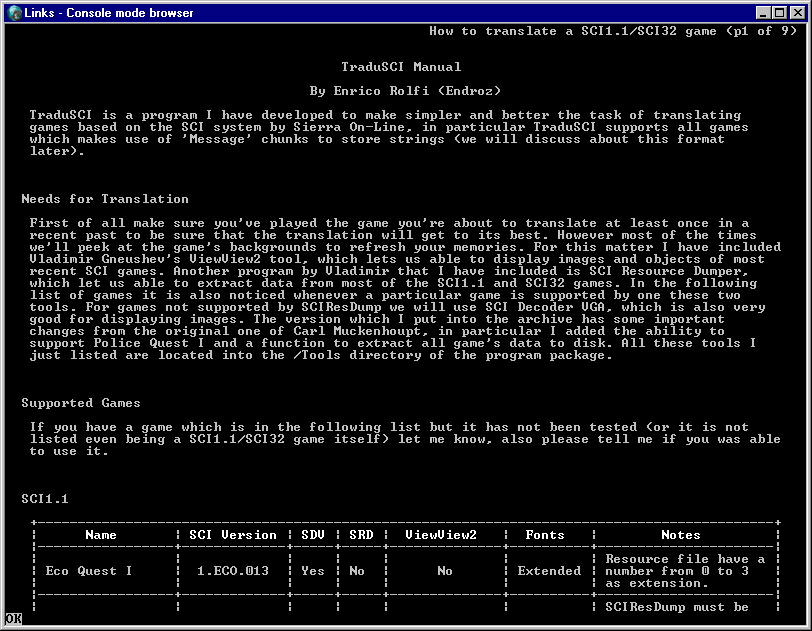The height and width of the screenshot is (631, 812).
Task: Click the 'SDV' table column header
Action: 313,535
